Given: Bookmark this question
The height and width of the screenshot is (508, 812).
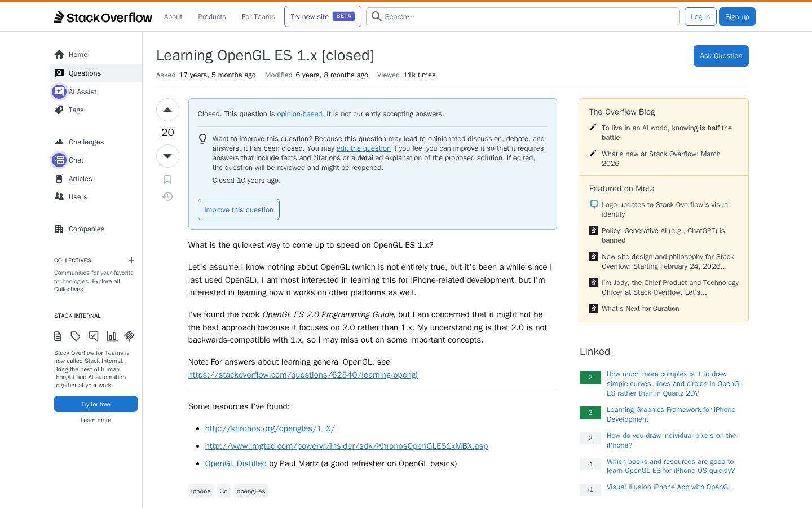Looking at the screenshot, I should click(x=167, y=179).
